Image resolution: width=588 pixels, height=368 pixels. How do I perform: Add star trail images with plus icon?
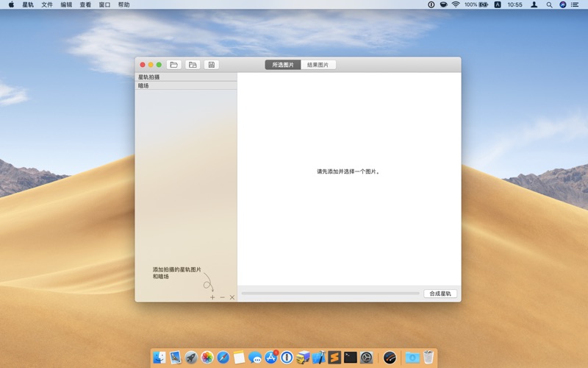[212, 297]
